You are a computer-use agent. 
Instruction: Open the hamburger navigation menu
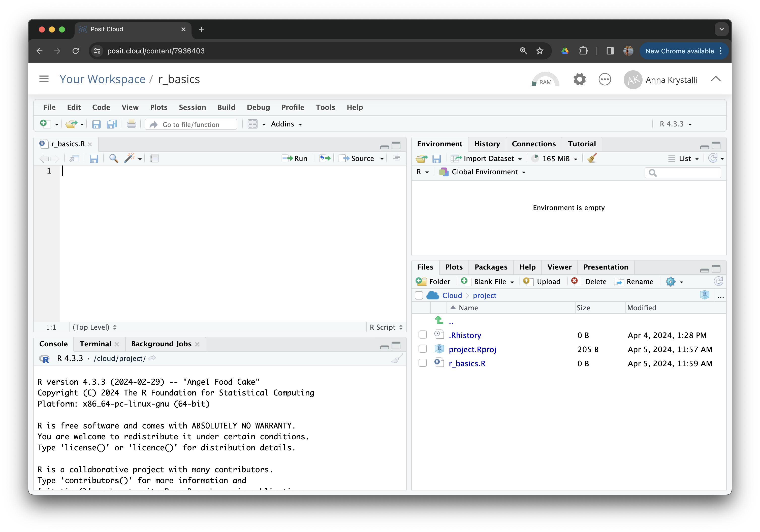click(44, 79)
